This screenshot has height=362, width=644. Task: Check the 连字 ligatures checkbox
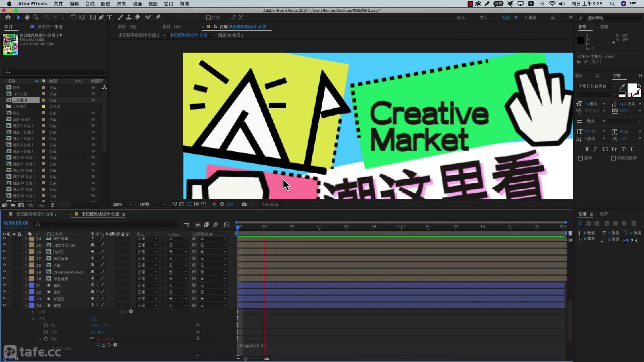click(x=581, y=158)
